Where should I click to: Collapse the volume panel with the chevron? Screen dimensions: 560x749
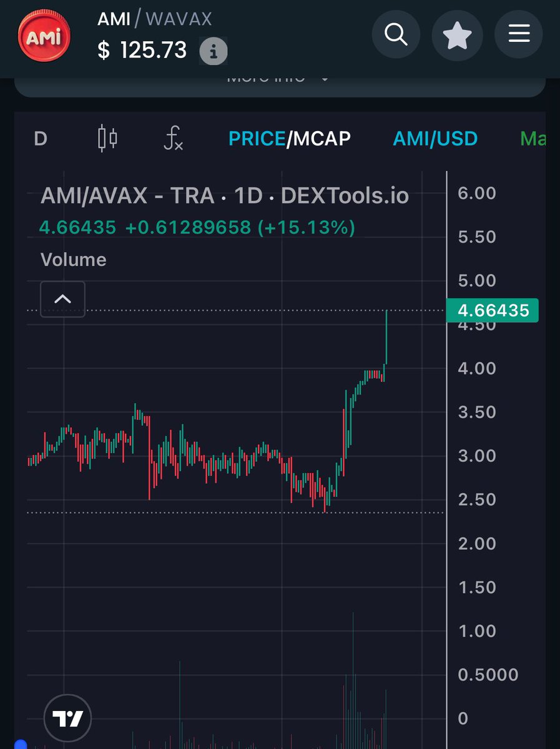click(62, 299)
